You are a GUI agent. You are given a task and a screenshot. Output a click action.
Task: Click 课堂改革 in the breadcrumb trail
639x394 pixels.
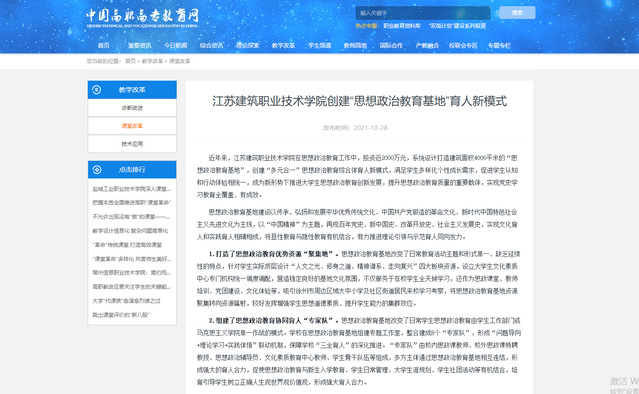[180, 61]
